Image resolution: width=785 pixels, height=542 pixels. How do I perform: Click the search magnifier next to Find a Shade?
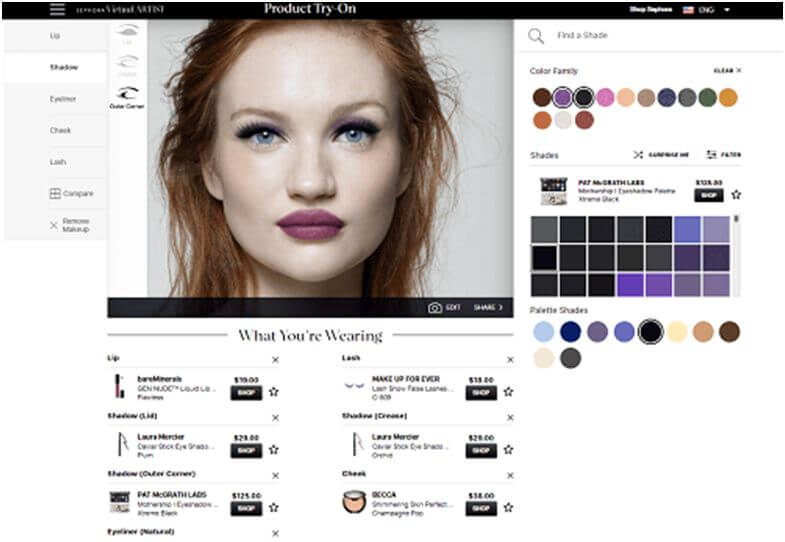coord(536,36)
